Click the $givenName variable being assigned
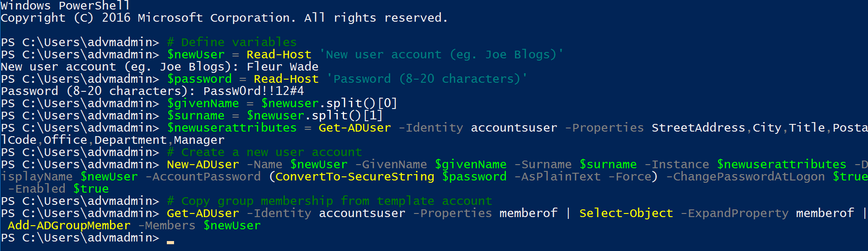 click(203, 103)
